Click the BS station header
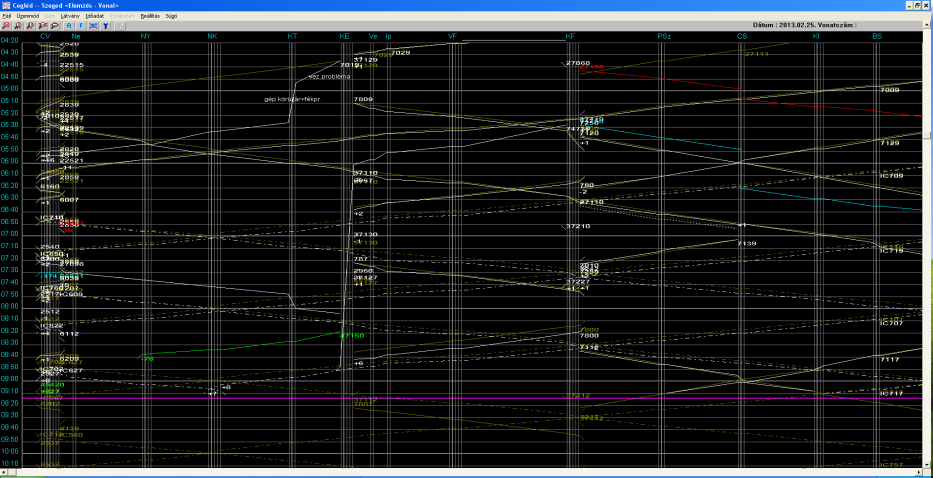 tap(877, 36)
